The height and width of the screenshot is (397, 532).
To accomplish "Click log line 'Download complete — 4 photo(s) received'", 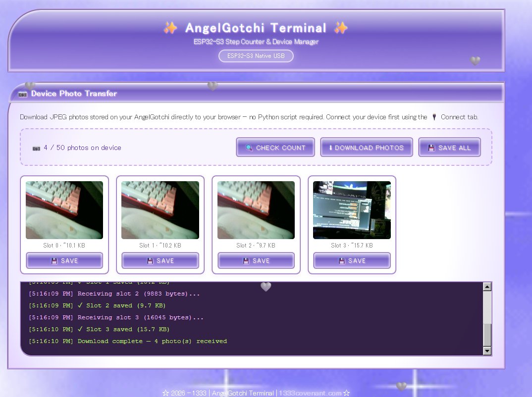I will pyautogui.click(x=153, y=341).
